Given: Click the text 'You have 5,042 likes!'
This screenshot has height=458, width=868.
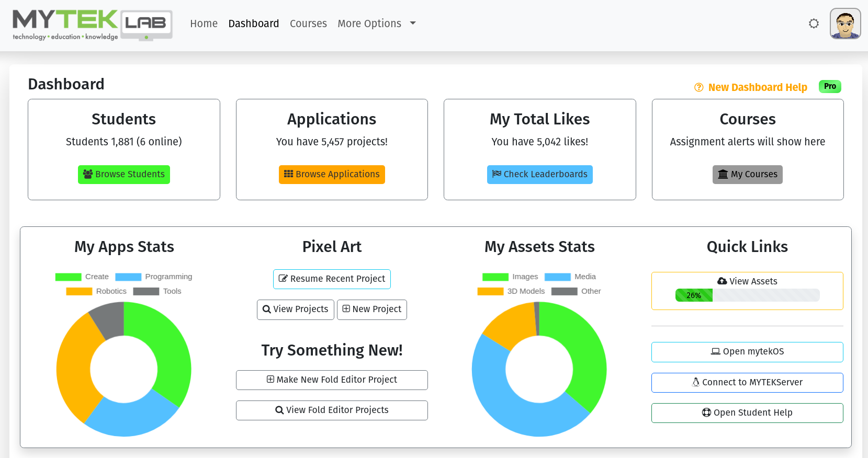Looking at the screenshot, I should tap(540, 142).
